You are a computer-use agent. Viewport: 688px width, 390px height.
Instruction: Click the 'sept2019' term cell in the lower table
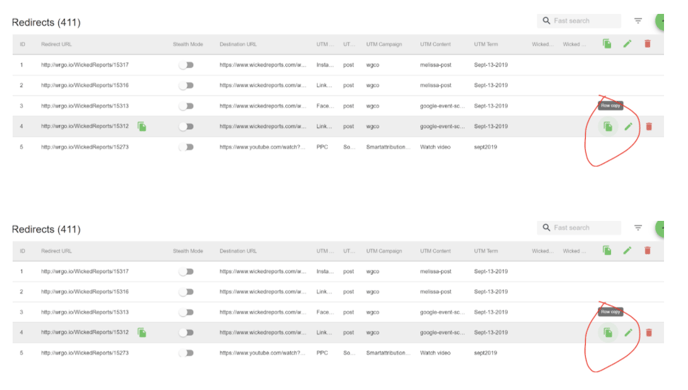485,353
